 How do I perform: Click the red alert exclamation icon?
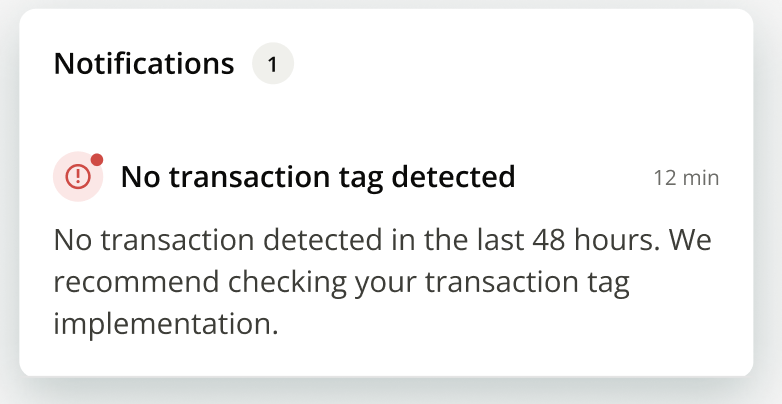[x=78, y=178]
